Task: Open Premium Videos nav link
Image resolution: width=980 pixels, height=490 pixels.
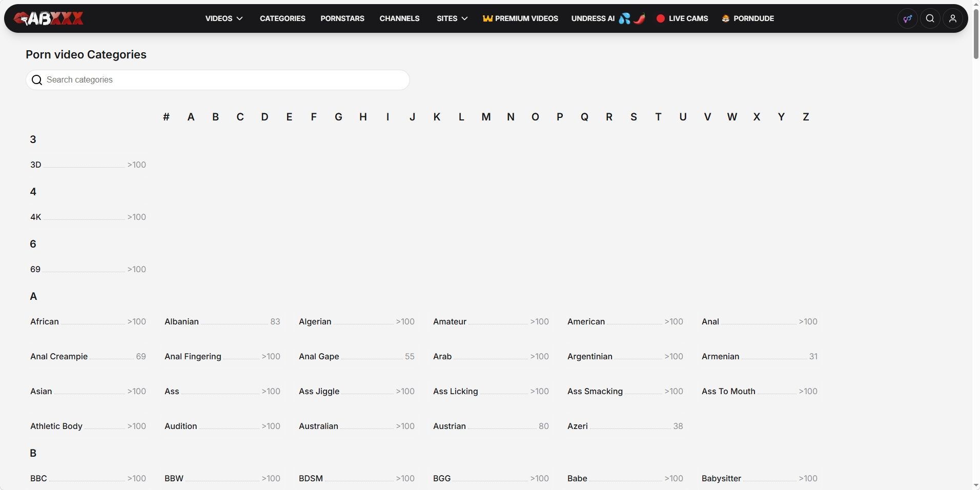Action: click(x=520, y=18)
